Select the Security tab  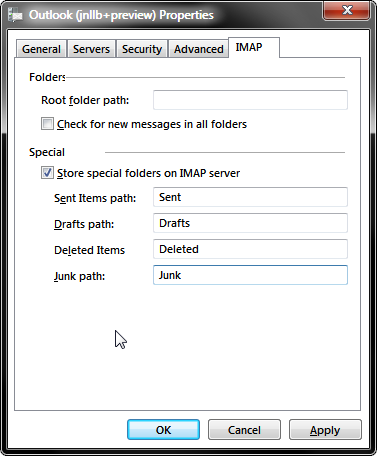click(142, 49)
